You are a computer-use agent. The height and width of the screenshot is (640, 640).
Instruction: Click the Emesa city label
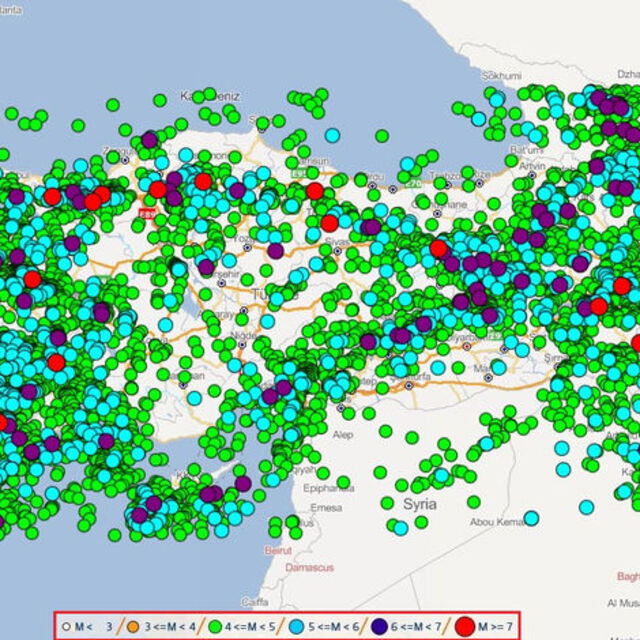click(326, 508)
